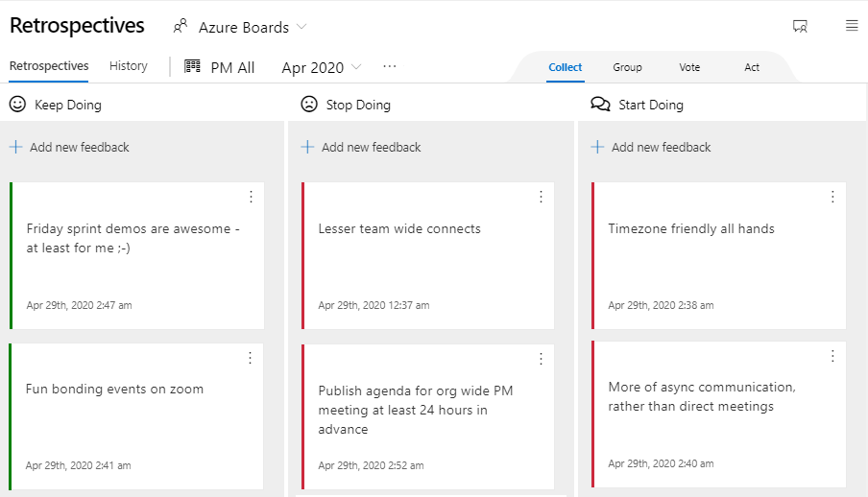Open options for async communication card

click(832, 356)
